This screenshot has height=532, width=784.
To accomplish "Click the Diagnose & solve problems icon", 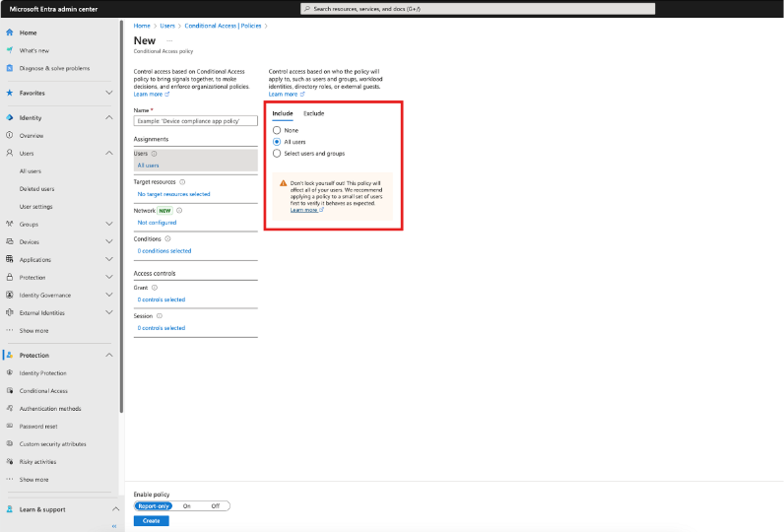I will click(x=10, y=68).
